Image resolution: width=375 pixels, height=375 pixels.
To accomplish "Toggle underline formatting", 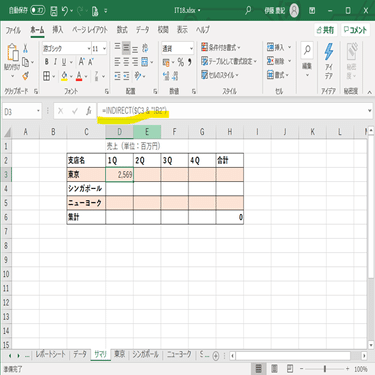I will coord(63,62).
